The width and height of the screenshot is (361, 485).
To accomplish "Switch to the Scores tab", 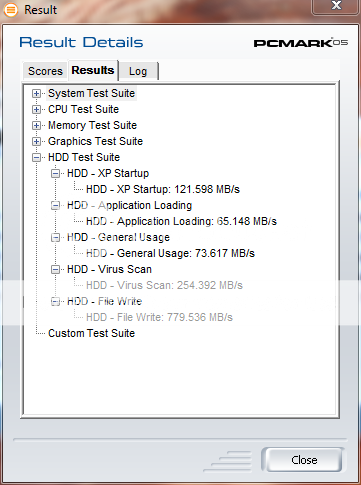I will 45,71.
